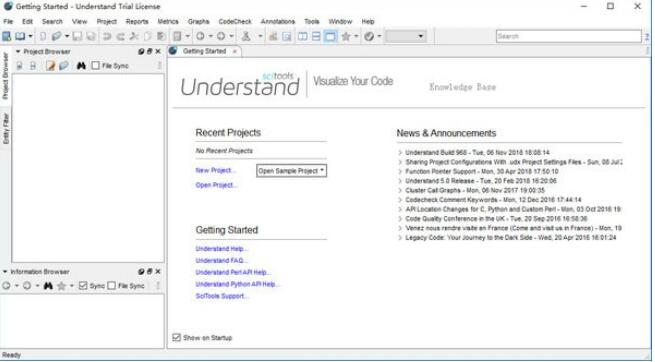Enable File Sync checkbox in Project Browser
Image resolution: width=655 pixels, height=362 pixels.
(x=96, y=66)
